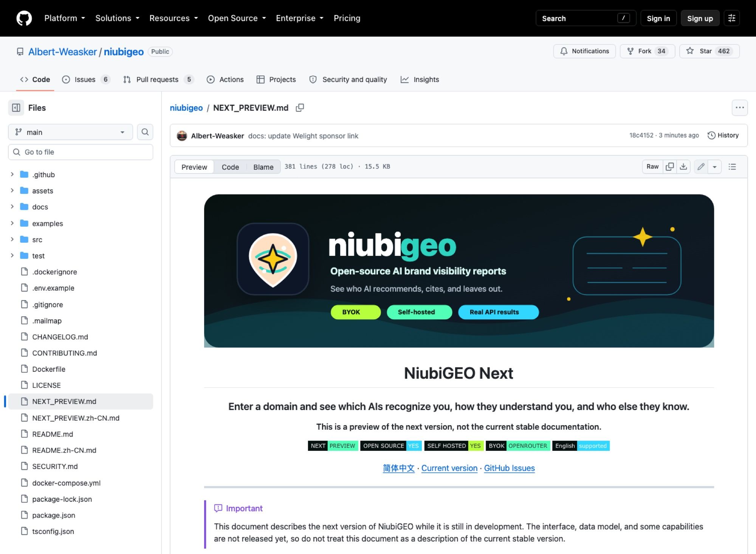Viewport: 756px width, 554px height.
Task: Open the Current version link
Action: (449, 468)
